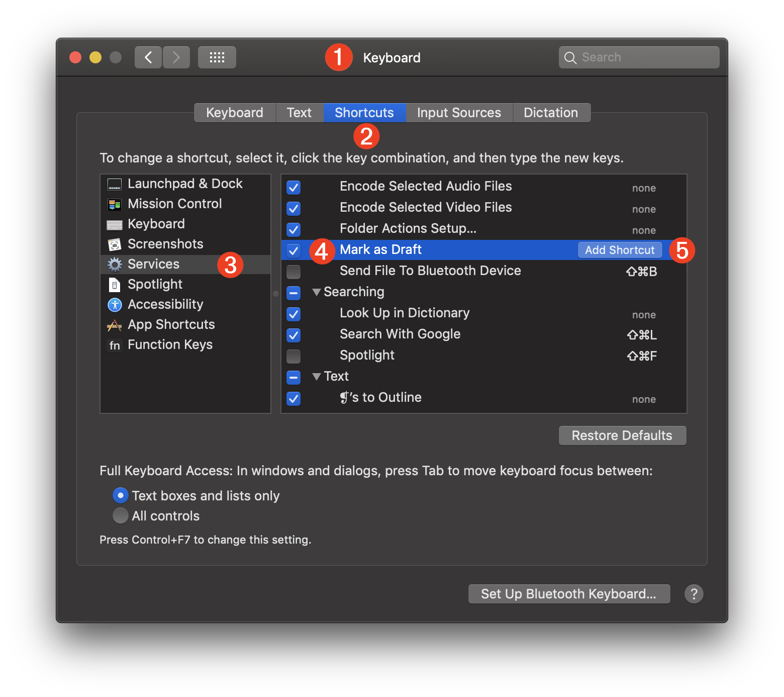Screen dimensions: 784x697
Task: Select the Accessibility sidebar icon
Action: [x=115, y=304]
